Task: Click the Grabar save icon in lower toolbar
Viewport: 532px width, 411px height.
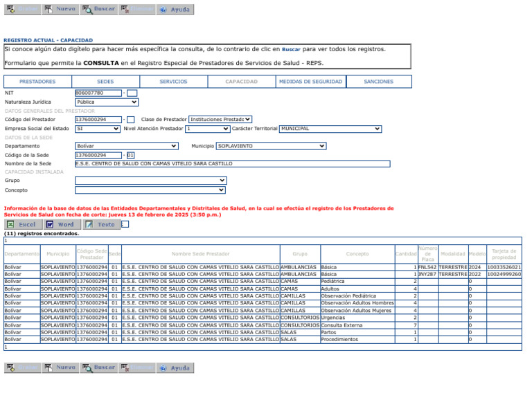Action: (23, 367)
